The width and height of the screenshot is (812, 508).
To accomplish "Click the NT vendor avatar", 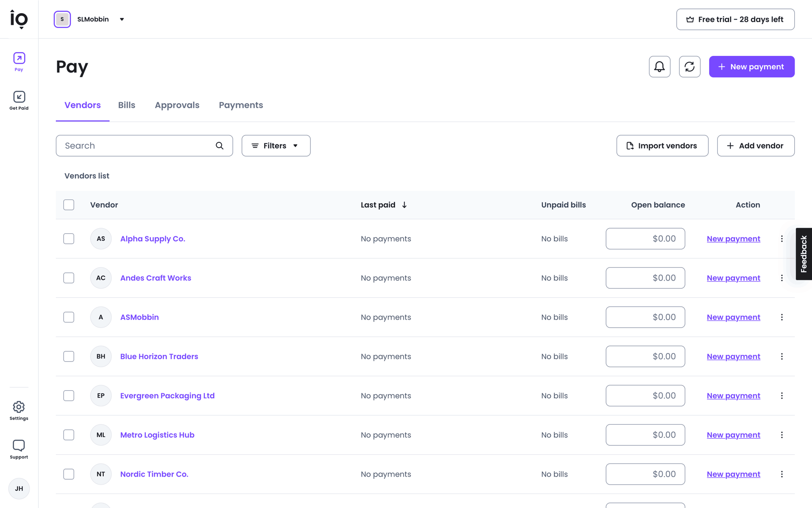I will tap(101, 474).
